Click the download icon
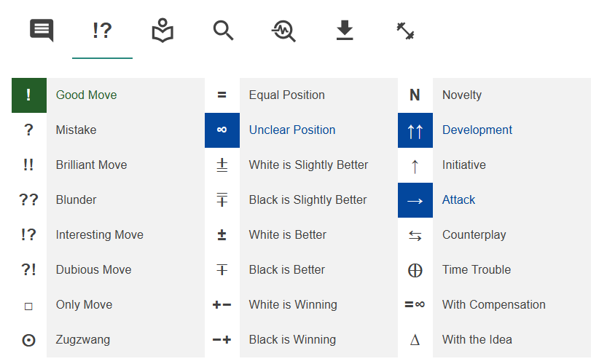This screenshot has width=599, height=364. point(345,31)
